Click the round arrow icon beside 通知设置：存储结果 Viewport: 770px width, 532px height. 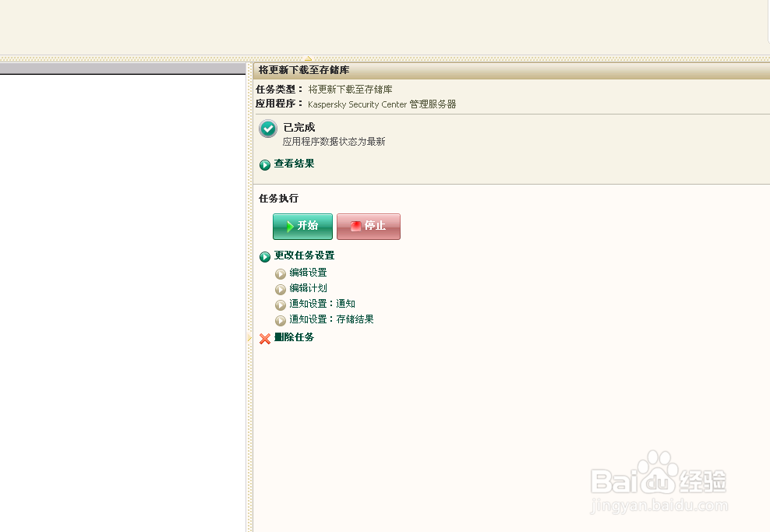(x=281, y=321)
